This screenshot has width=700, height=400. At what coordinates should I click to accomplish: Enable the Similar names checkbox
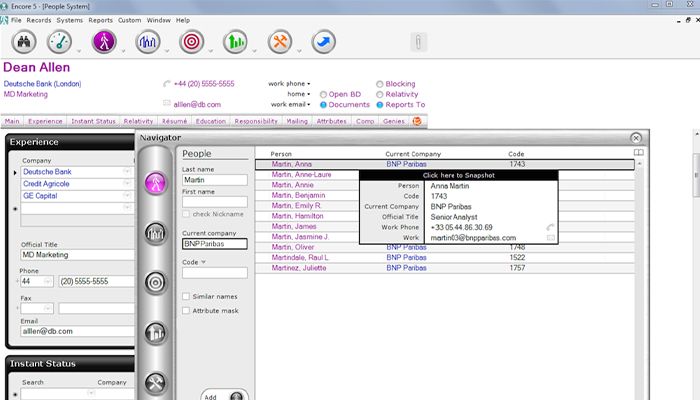pos(187,296)
